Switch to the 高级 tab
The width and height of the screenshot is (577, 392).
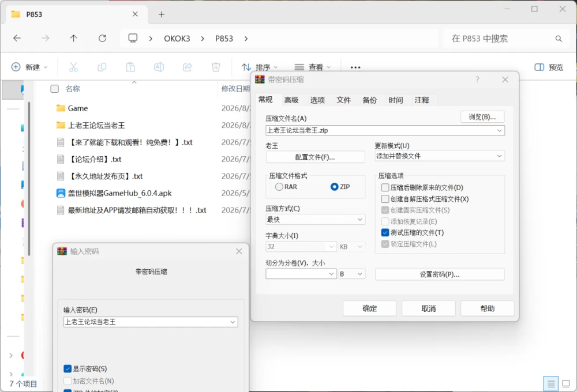click(291, 100)
